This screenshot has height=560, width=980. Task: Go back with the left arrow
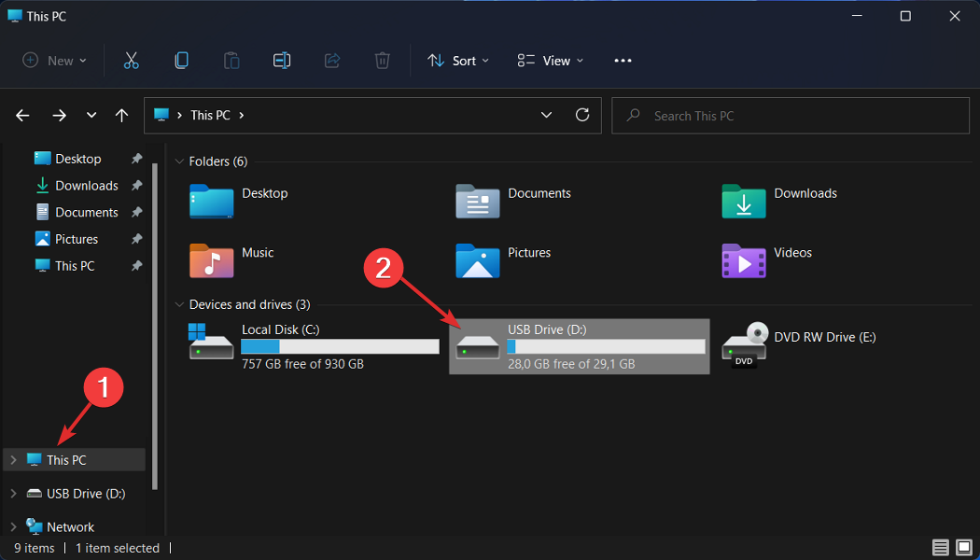(22, 116)
